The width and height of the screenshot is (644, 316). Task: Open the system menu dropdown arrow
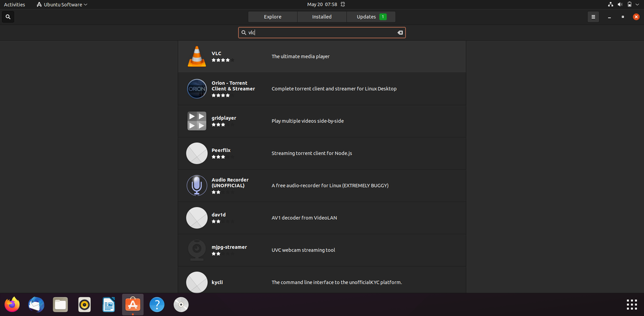(638, 5)
